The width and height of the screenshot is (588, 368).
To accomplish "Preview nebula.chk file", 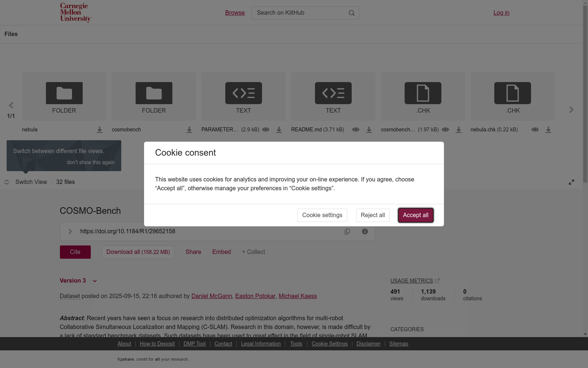I will point(535,130).
